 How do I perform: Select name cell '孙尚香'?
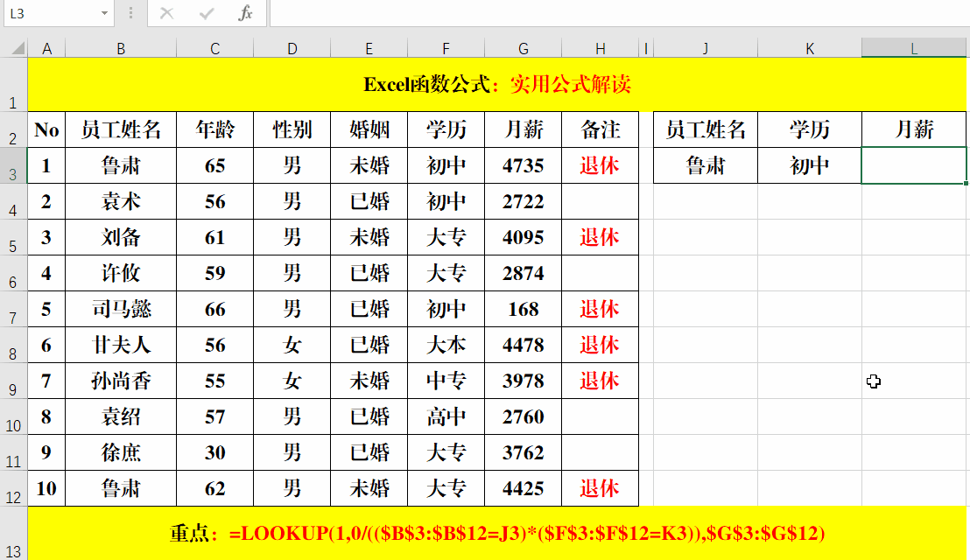click(x=121, y=381)
